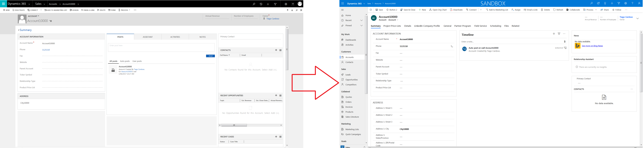Image resolution: width=644 pixels, height=148 pixels.
Task: Expand the Recent section in sidebar
Action: pos(361,20)
